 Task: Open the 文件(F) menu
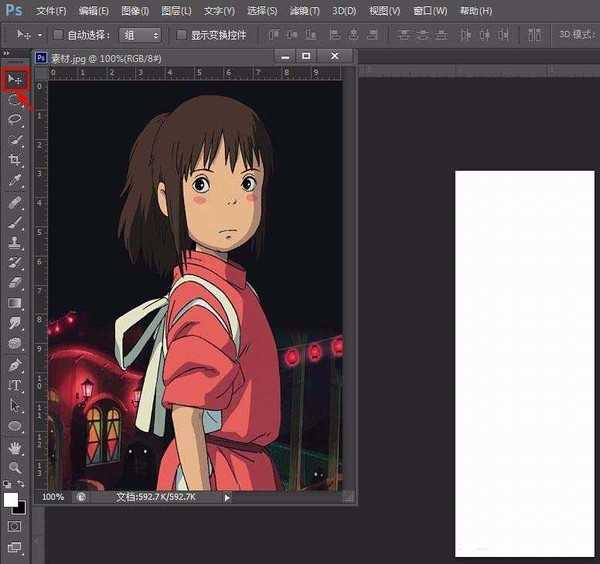pyautogui.click(x=50, y=11)
